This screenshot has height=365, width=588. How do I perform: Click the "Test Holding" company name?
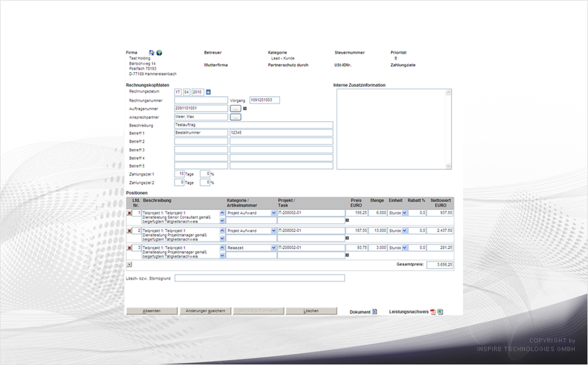140,59
